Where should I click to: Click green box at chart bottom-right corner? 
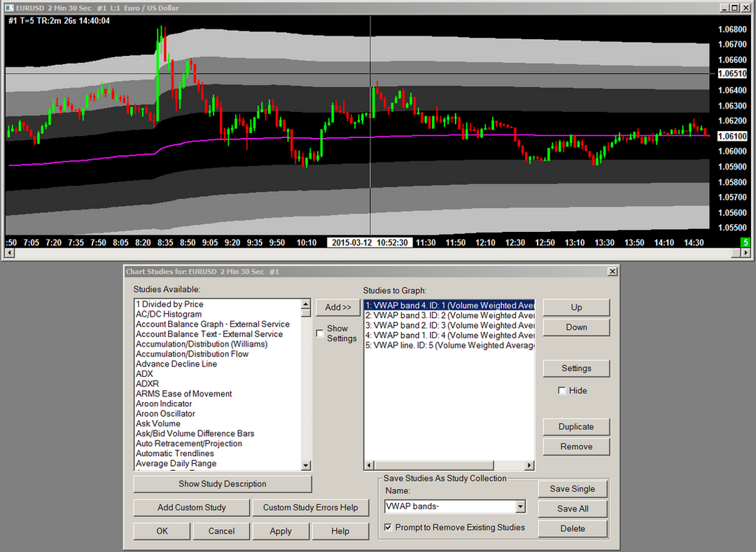(x=745, y=242)
